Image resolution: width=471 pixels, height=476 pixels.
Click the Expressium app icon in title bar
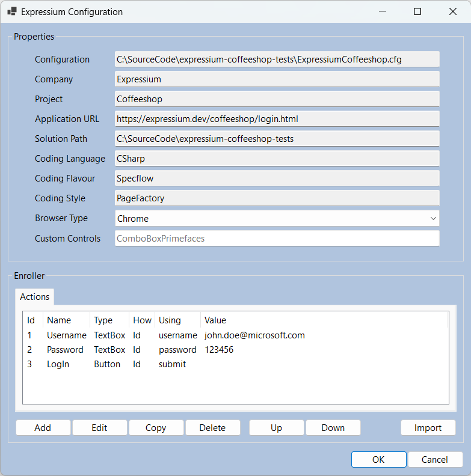click(x=12, y=11)
